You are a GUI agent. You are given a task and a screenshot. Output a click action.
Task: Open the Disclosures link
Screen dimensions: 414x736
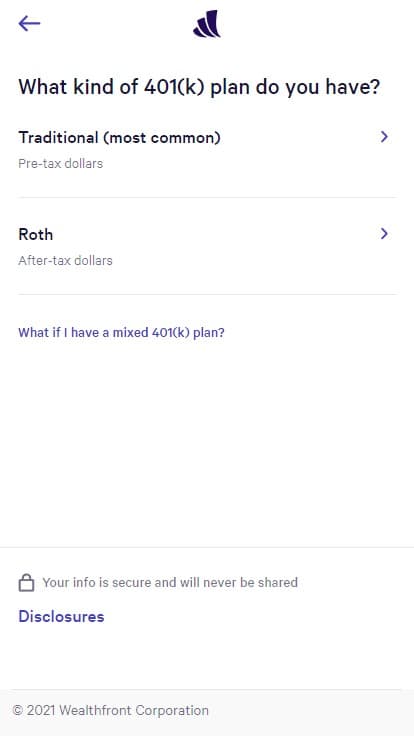coord(61,616)
